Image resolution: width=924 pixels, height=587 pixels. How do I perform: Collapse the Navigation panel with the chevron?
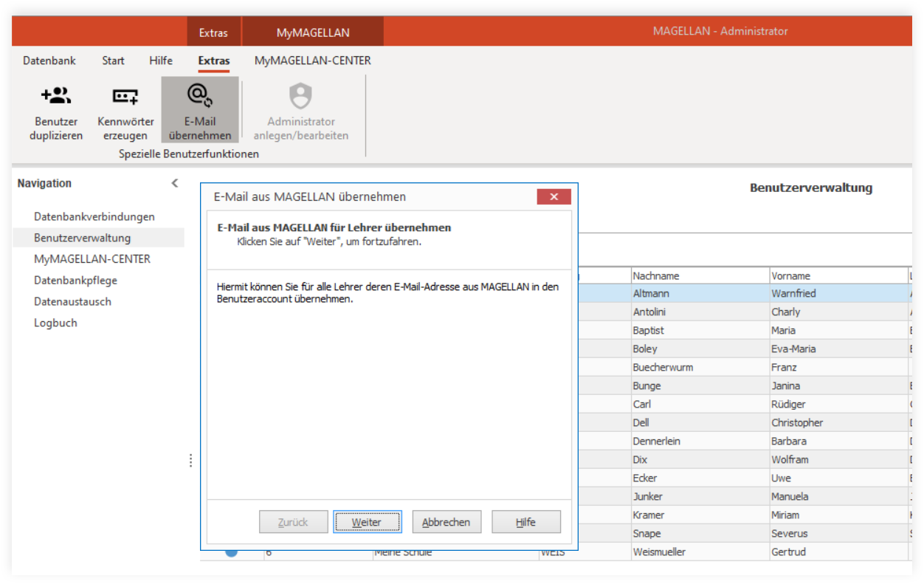click(175, 183)
